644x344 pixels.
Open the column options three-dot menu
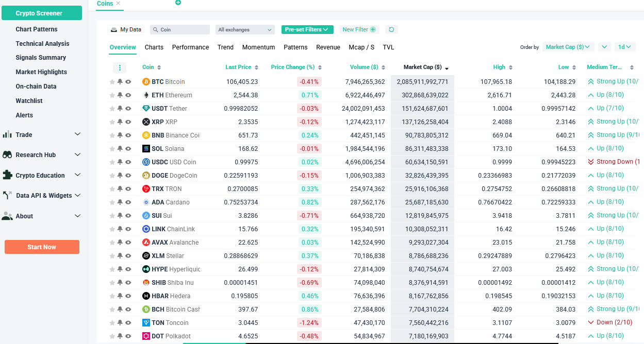[120, 67]
